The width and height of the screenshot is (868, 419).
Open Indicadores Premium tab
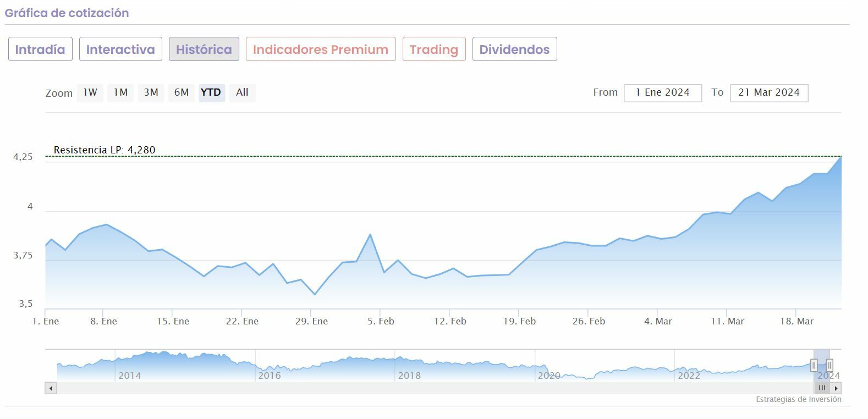pyautogui.click(x=321, y=49)
